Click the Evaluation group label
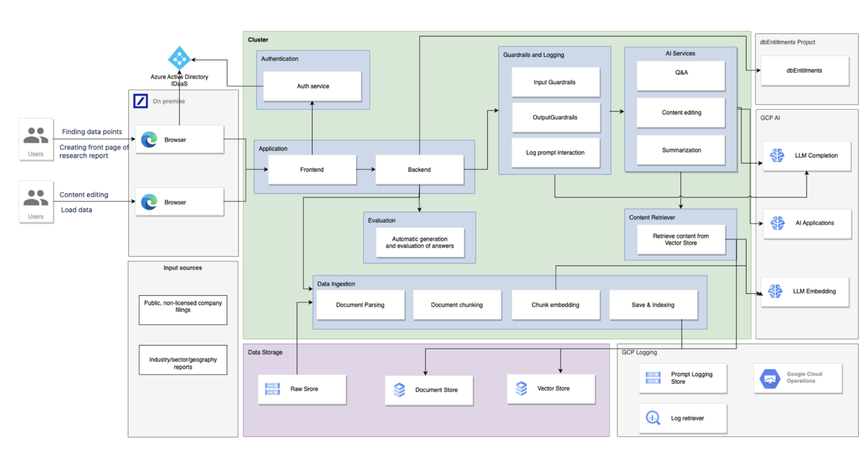Viewport: 868px width, 450px height. pyautogui.click(x=382, y=220)
